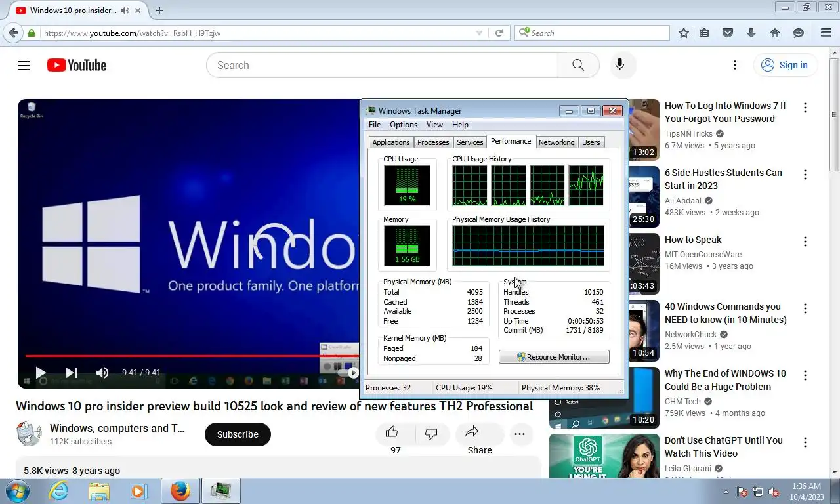Share the video using Share arrow
This screenshot has width=840, height=504.
point(472,432)
